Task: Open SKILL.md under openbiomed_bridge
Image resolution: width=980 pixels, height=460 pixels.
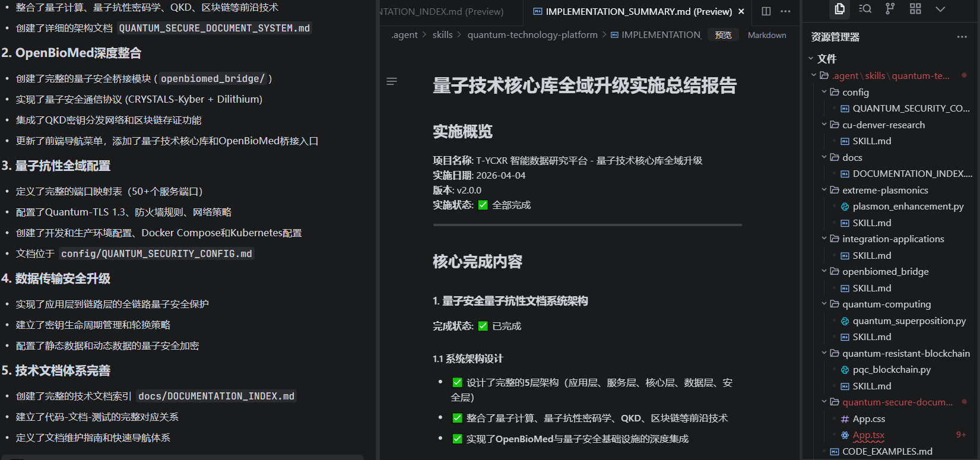Action: (x=872, y=288)
